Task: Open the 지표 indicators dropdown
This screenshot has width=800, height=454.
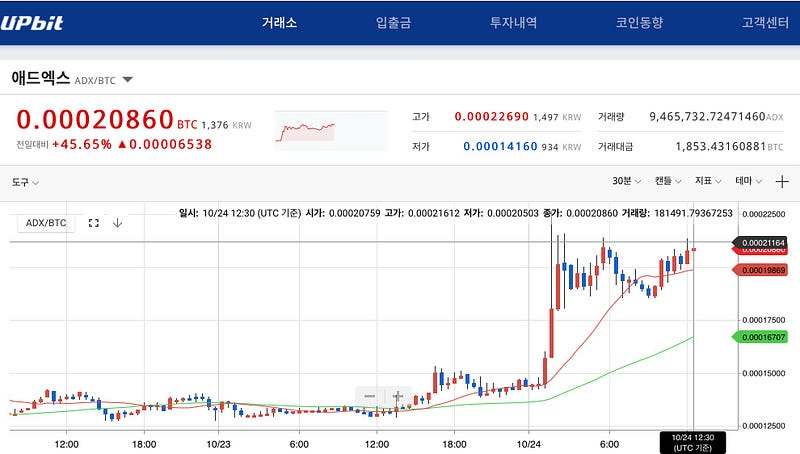Action: click(708, 181)
